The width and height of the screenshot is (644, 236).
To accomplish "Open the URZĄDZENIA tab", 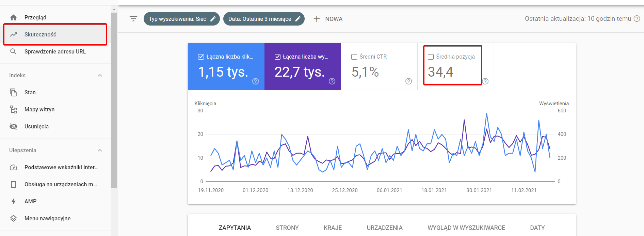I will tap(384, 227).
